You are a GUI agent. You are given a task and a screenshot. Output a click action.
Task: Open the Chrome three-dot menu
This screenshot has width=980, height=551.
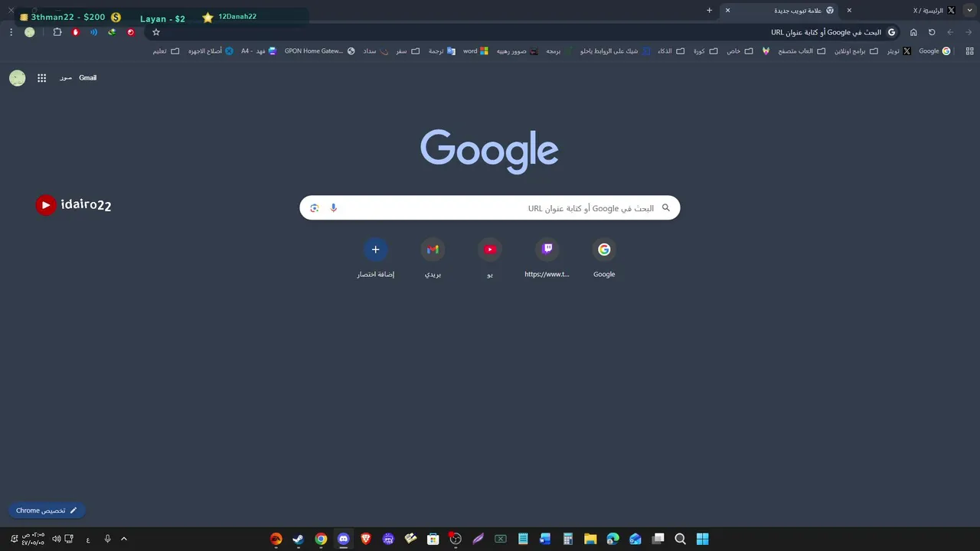coord(11,32)
